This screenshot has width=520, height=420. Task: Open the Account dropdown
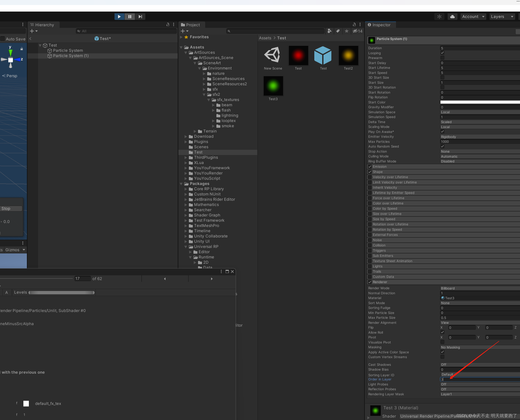tap(473, 16)
